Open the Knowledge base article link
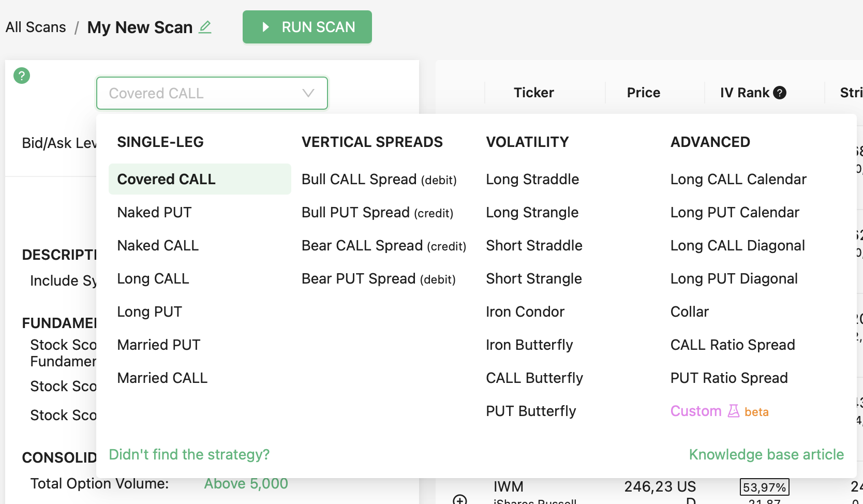The image size is (863, 504). click(766, 454)
